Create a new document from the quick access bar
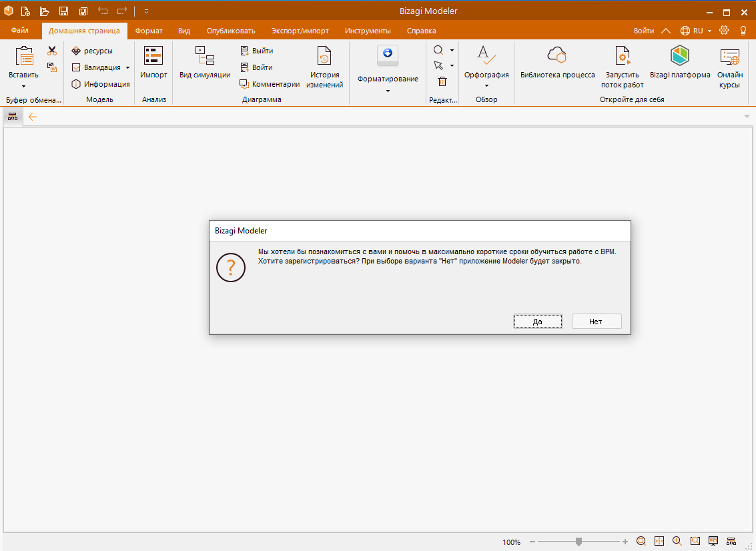The image size is (756, 551). tap(25, 11)
